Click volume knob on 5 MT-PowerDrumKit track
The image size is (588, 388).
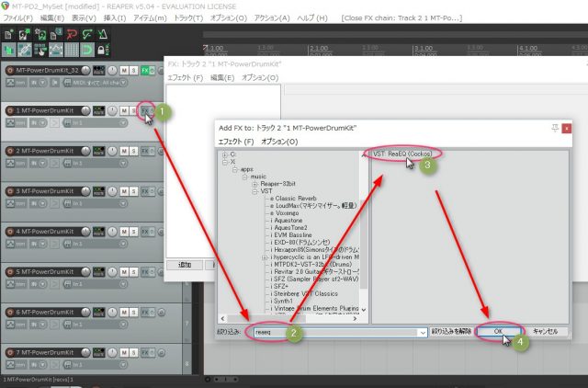(x=85, y=272)
